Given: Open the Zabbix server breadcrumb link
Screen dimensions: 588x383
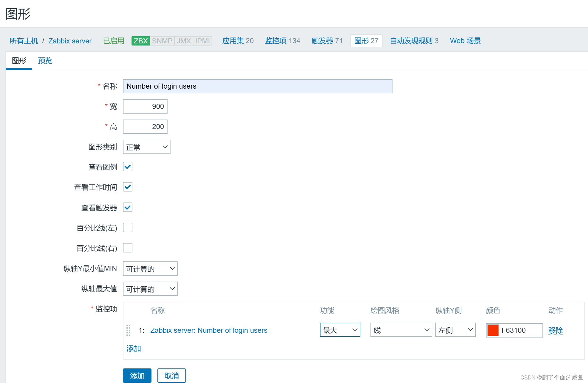Looking at the screenshot, I should (x=70, y=41).
